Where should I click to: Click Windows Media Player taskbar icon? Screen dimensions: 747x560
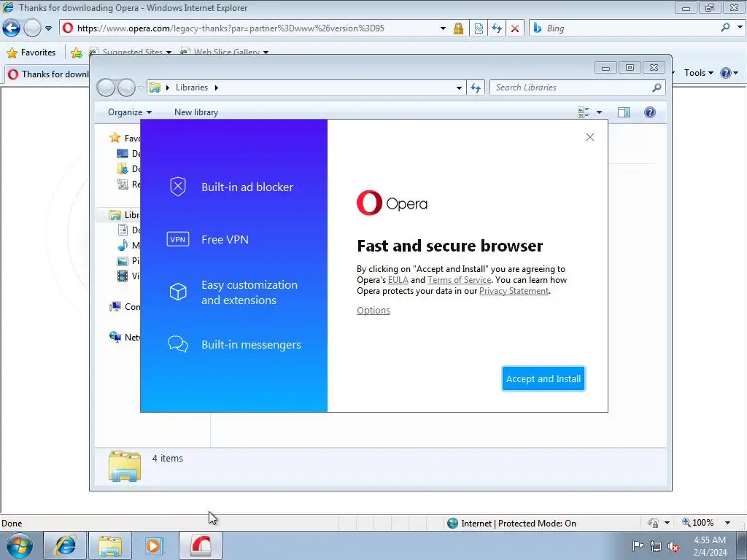pyautogui.click(x=154, y=545)
